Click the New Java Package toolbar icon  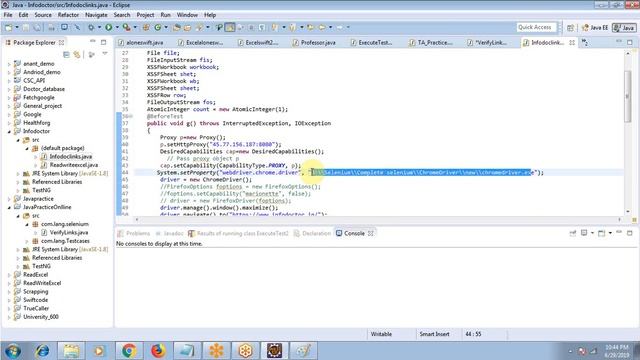pos(146,27)
